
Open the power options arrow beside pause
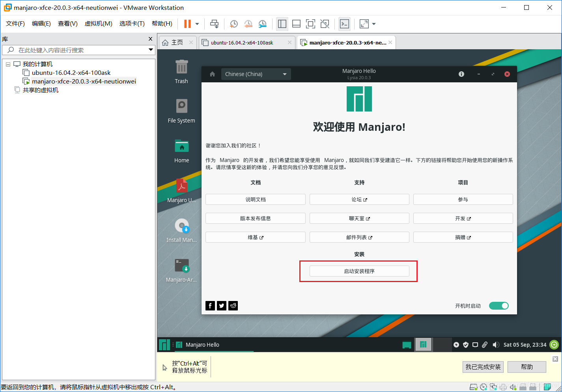point(197,24)
